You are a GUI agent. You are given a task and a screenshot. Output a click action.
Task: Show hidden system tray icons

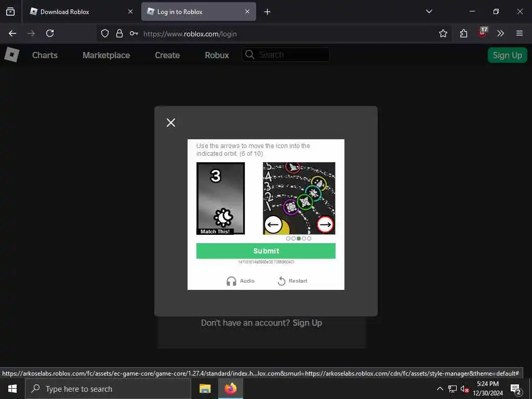[x=440, y=389]
